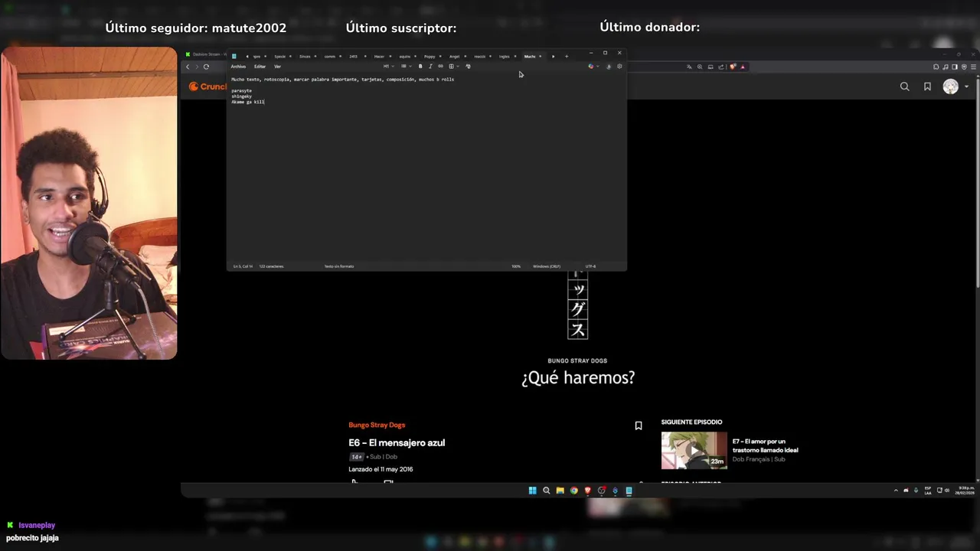Switch to the Notepad tab named 2413
This screenshot has height=551, width=980.
click(353, 56)
